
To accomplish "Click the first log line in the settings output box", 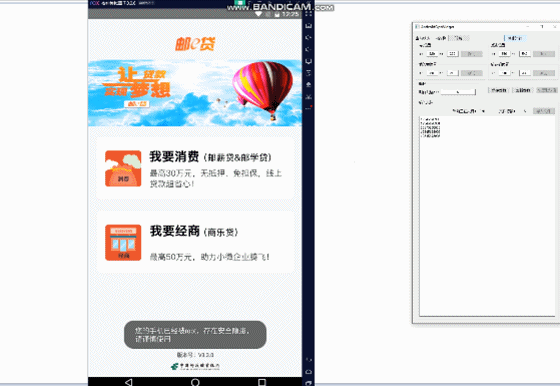I will pos(430,119).
